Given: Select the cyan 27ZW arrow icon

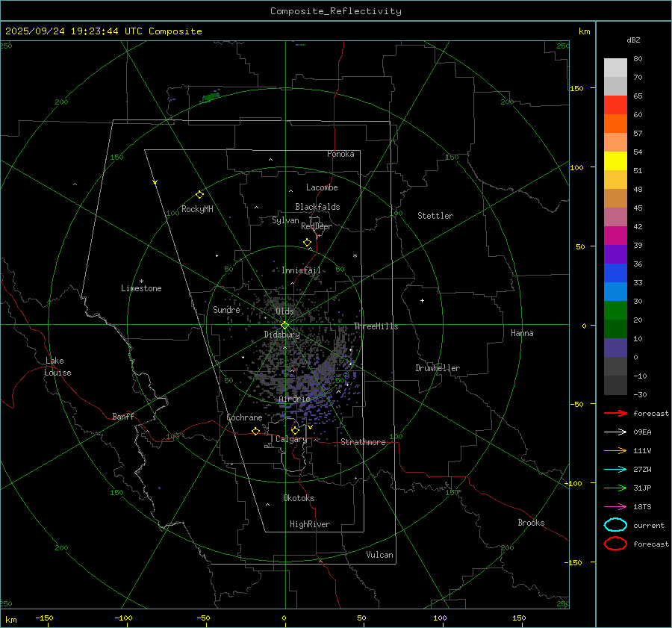Looking at the screenshot, I should click(x=615, y=469).
